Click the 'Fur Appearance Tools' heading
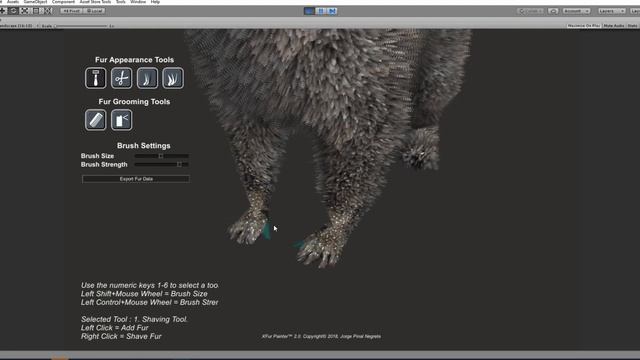 [x=134, y=60]
